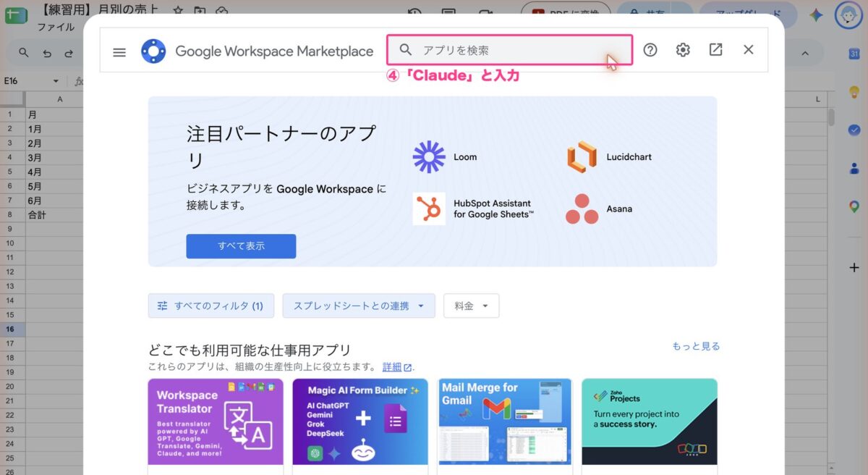Screen dimensions: 868x475
Task: Open Marketplace in a new window
Action: [x=715, y=50]
